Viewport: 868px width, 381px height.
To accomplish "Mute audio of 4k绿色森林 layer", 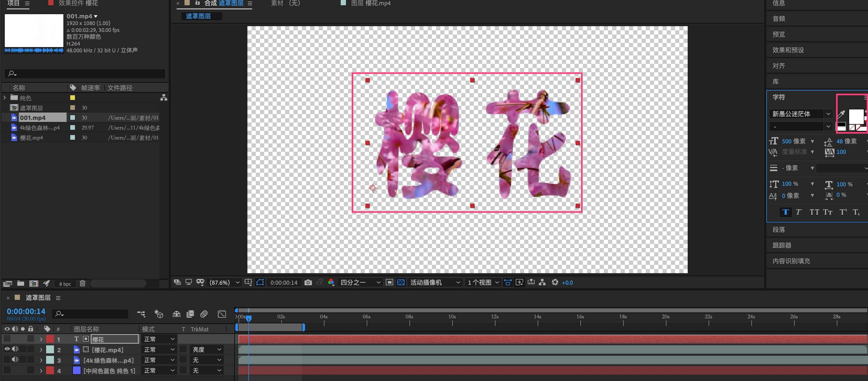I will point(15,360).
